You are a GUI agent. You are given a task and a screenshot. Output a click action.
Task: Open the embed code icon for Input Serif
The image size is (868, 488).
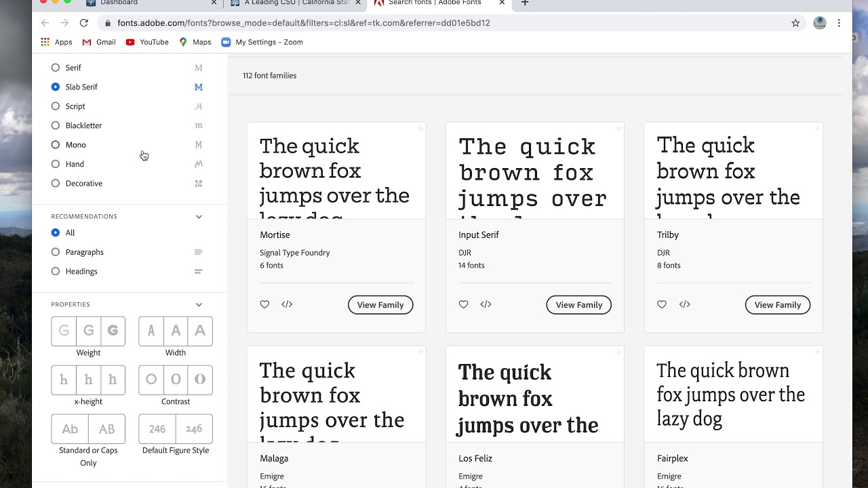click(x=486, y=304)
